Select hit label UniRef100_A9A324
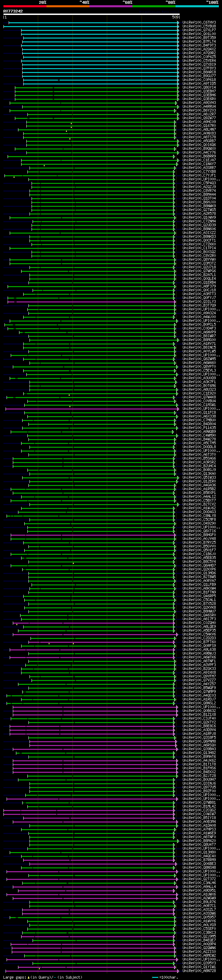The height and width of the screenshot is (980, 222). [199, 313]
